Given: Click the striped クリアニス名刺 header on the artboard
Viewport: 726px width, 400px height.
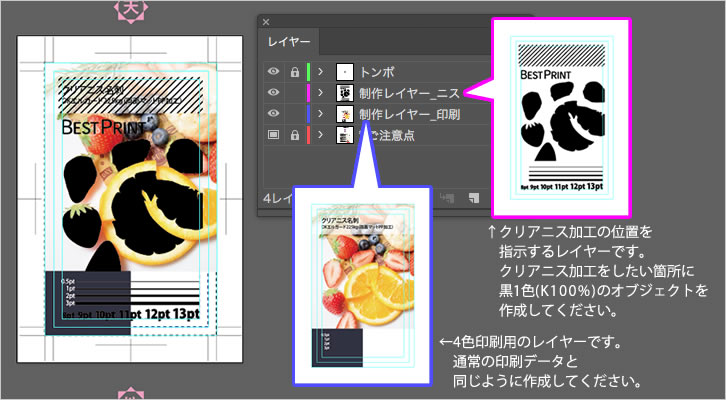Looking at the screenshot, I should tap(131, 95).
